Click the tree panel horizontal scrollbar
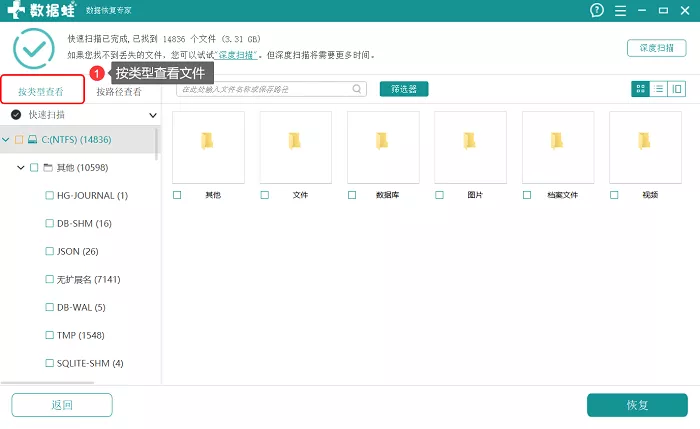The width and height of the screenshot is (700, 429). [47, 383]
